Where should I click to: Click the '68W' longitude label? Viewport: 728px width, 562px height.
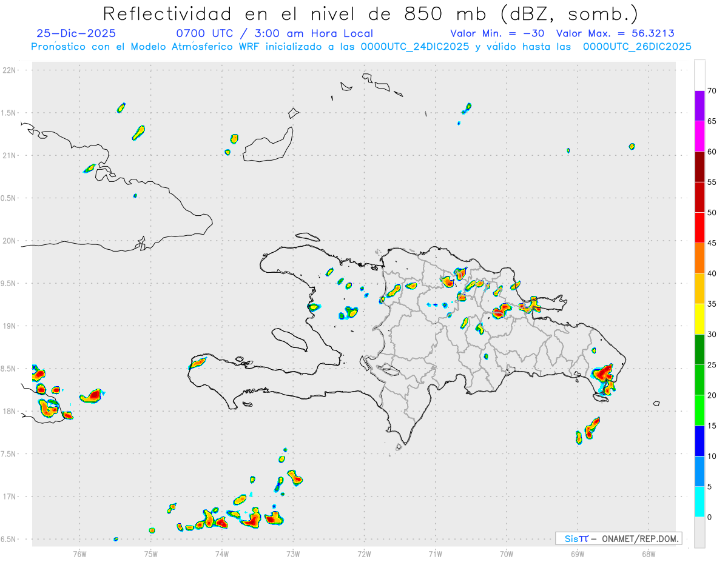click(649, 554)
